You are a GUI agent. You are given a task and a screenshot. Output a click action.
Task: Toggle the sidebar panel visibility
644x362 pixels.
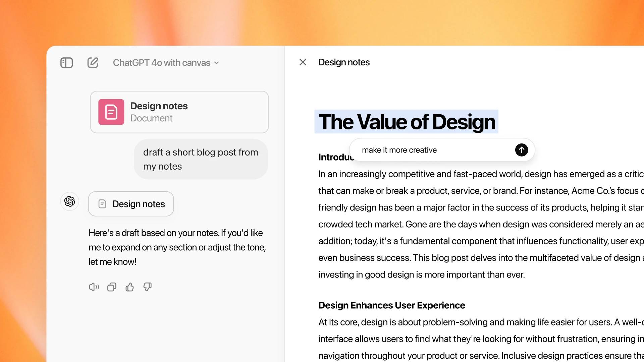[x=66, y=63]
